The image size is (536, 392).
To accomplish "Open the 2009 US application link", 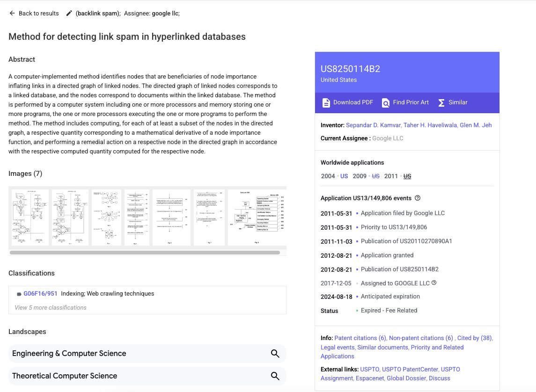I will (375, 176).
